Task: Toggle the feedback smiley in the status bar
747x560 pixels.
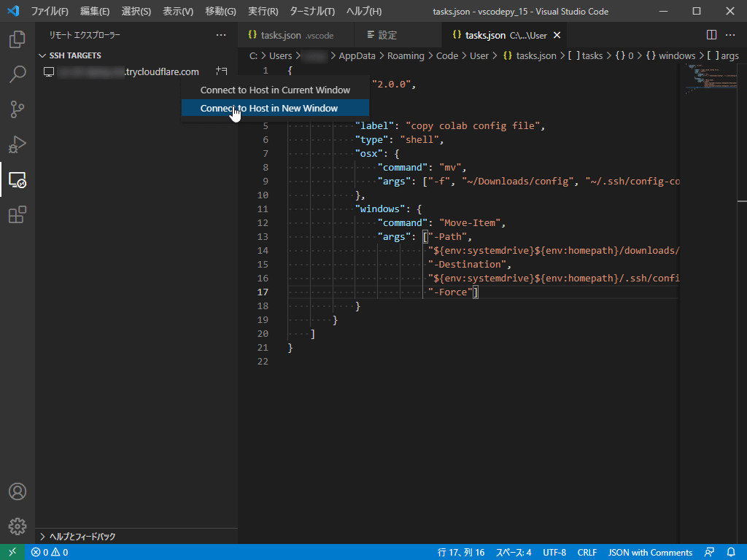Action: coord(709,552)
